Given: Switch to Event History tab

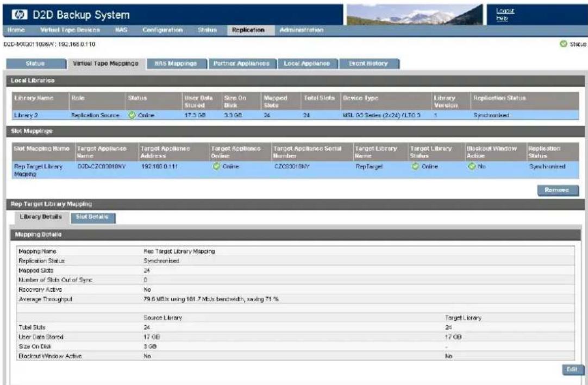Looking at the screenshot, I should point(368,64).
